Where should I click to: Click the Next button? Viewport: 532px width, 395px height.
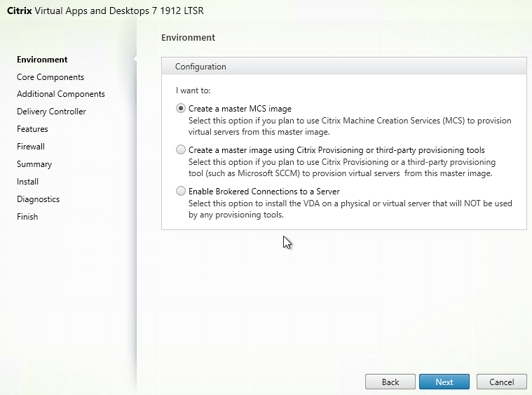click(x=444, y=382)
